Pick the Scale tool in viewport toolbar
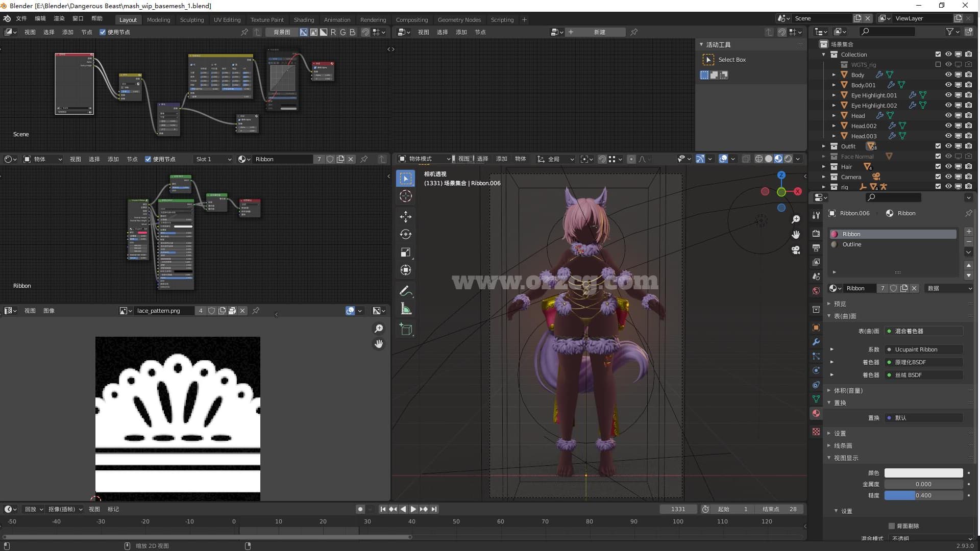980x551 pixels. [x=406, y=253]
